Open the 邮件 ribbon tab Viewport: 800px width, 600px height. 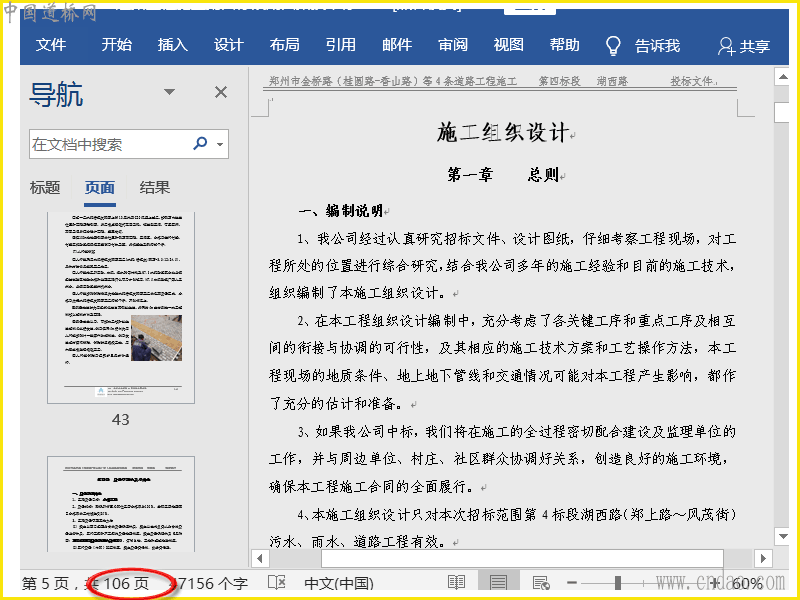(x=397, y=45)
